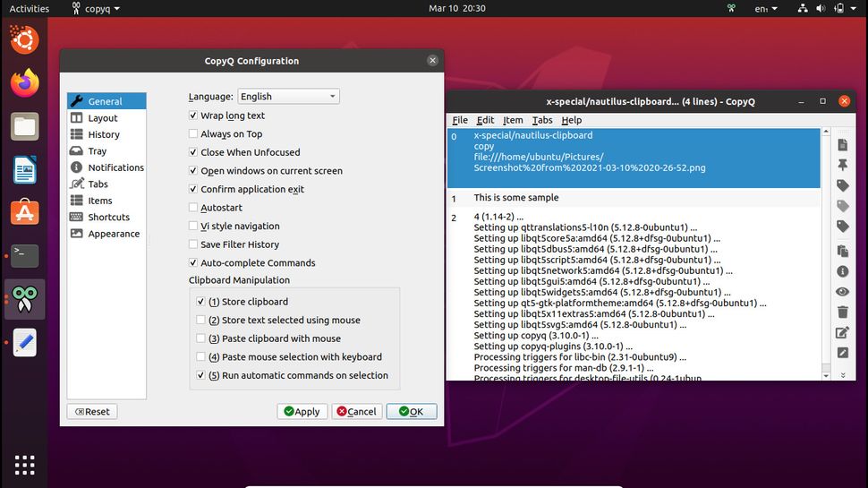Toggle Close When Unfocused checkbox
This screenshot has height=488, width=868.
193,152
